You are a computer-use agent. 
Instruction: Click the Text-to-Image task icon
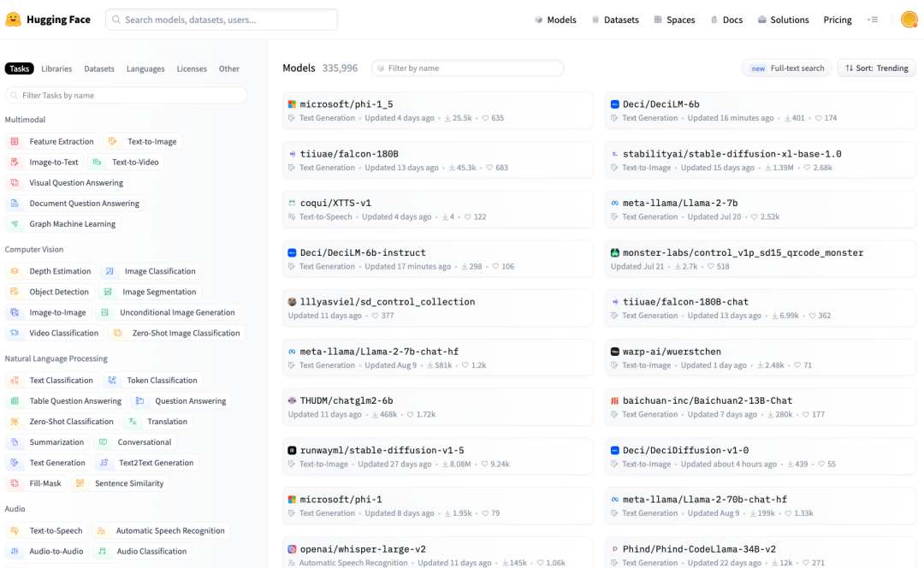coord(113,141)
